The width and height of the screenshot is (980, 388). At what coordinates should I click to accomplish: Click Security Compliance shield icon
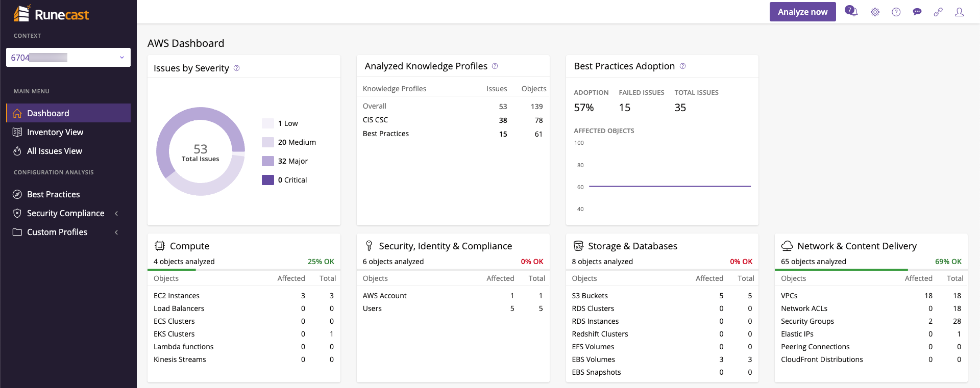[x=17, y=213]
